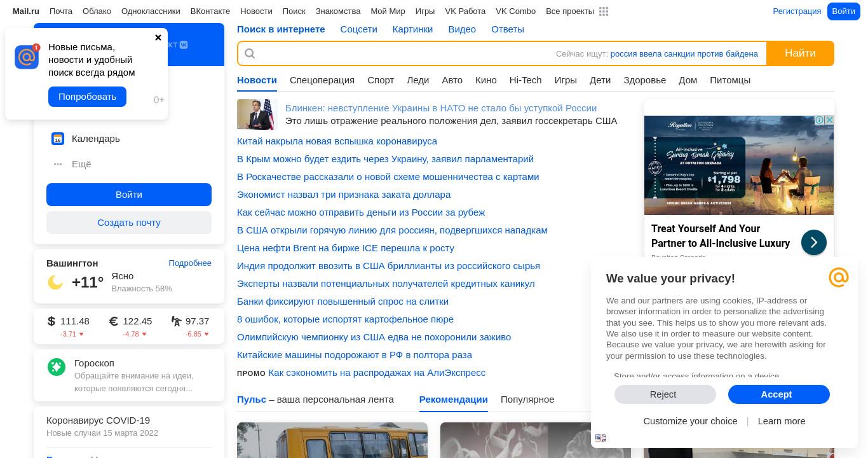This screenshot has height=458, width=868.
Task: Open suggested query about Biden sanctions
Action: [x=684, y=54]
